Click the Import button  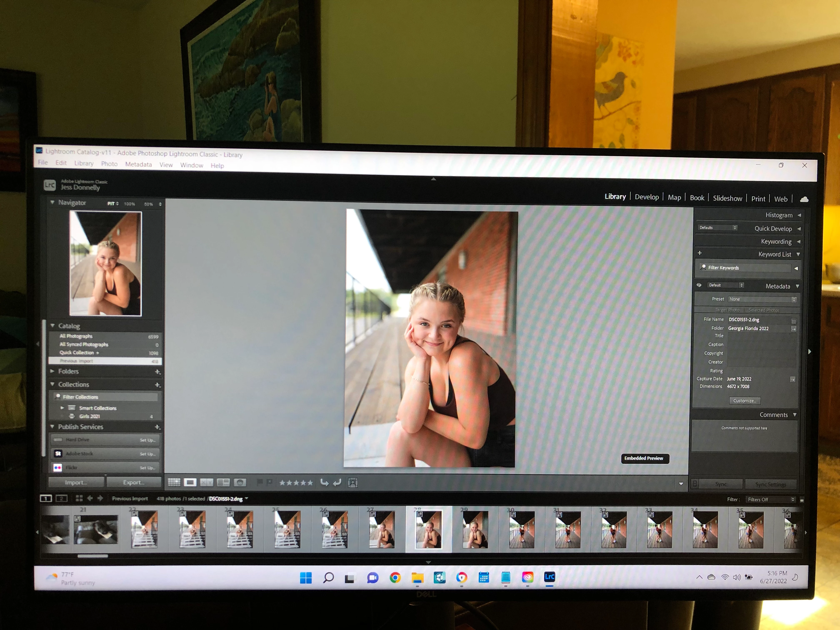click(x=76, y=482)
